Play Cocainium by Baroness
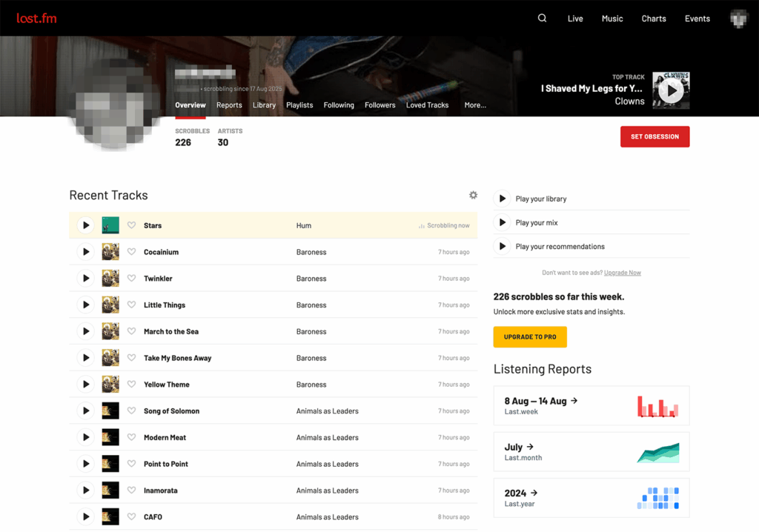The width and height of the screenshot is (759, 532). (x=85, y=251)
